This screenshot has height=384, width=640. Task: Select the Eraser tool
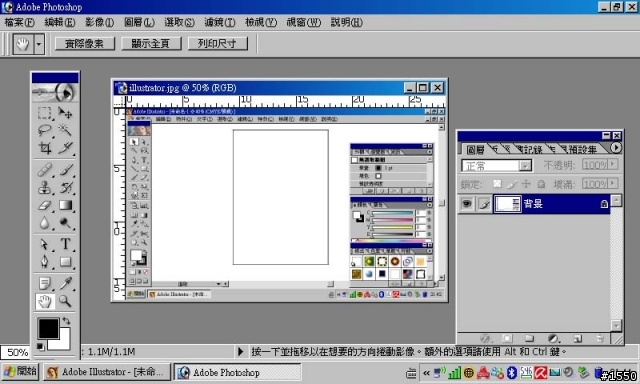tap(44, 205)
